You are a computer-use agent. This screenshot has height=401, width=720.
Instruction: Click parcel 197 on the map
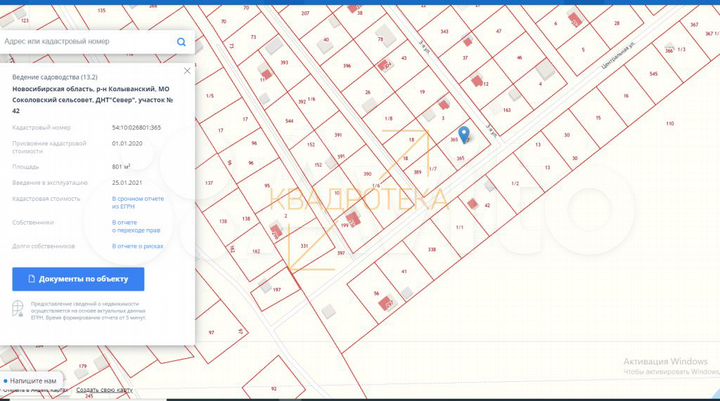(x=276, y=290)
